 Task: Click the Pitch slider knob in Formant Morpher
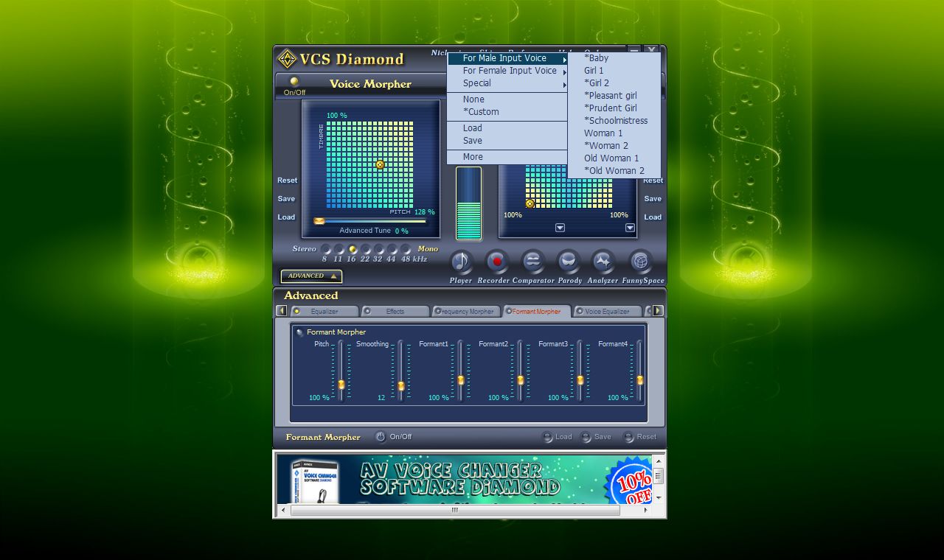pyautogui.click(x=341, y=385)
